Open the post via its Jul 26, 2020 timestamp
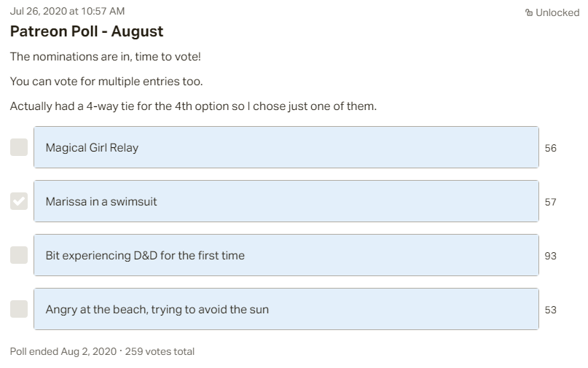 (x=67, y=11)
